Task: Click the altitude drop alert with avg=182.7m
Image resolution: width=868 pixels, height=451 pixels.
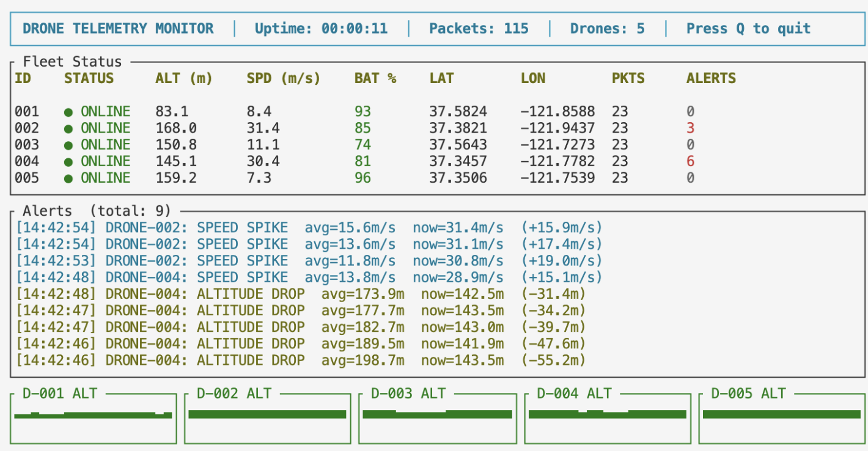Action: click(301, 327)
